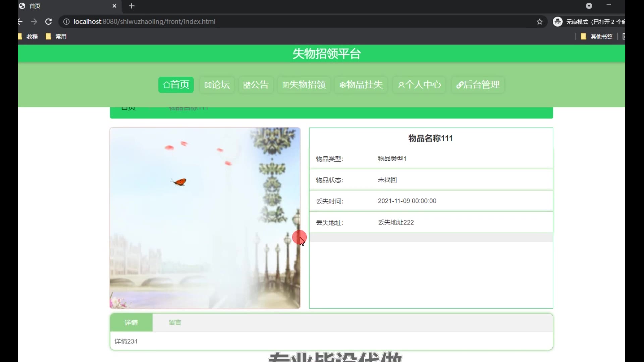Click the incognito mode profile icon
Image resolution: width=644 pixels, height=362 pixels.
[557, 22]
